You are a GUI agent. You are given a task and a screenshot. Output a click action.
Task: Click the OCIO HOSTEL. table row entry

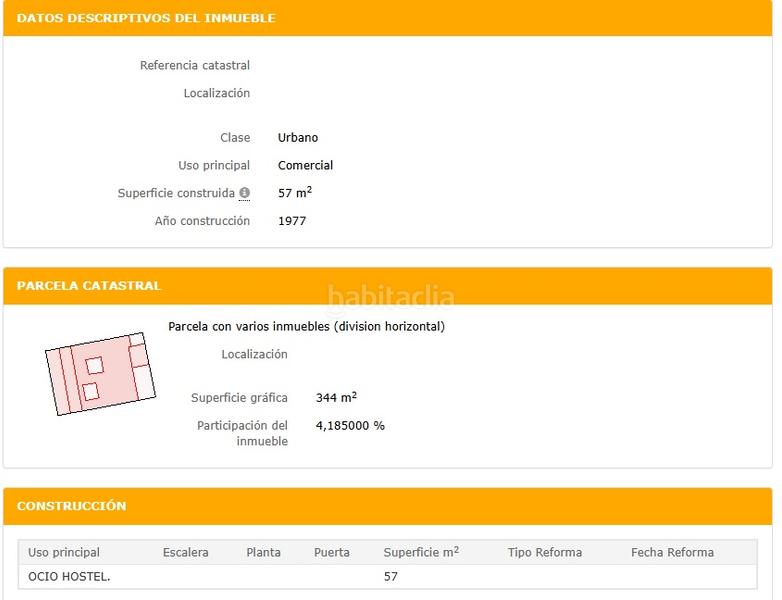click(x=69, y=577)
